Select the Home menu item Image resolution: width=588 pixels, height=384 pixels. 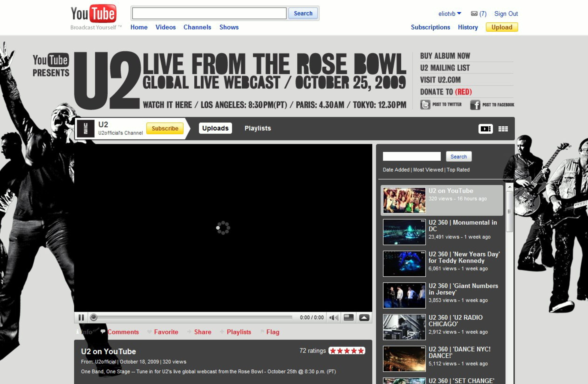(138, 28)
